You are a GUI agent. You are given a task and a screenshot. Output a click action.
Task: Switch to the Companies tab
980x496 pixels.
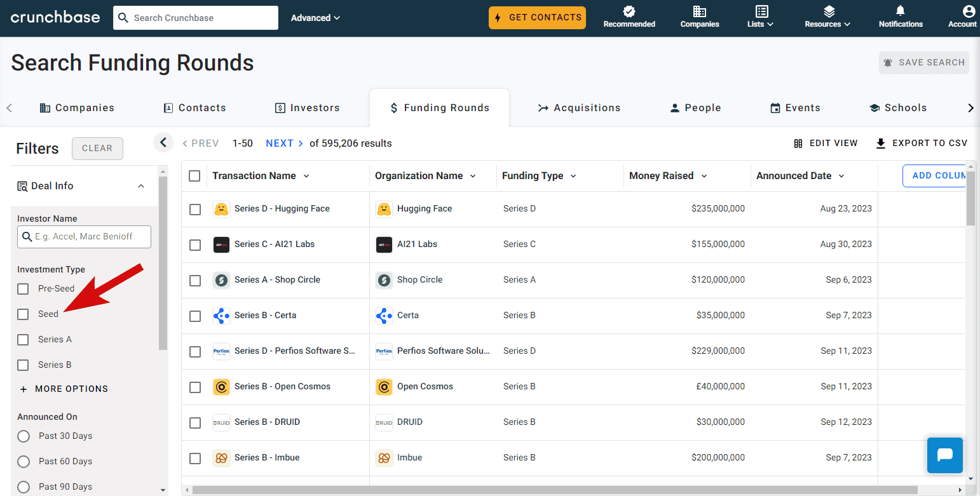coord(77,108)
